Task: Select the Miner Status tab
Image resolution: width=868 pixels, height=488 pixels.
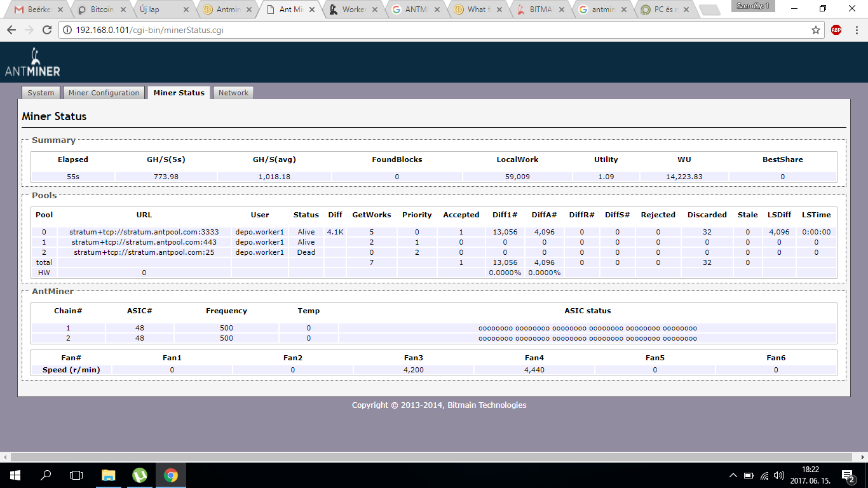Action: pos(179,93)
